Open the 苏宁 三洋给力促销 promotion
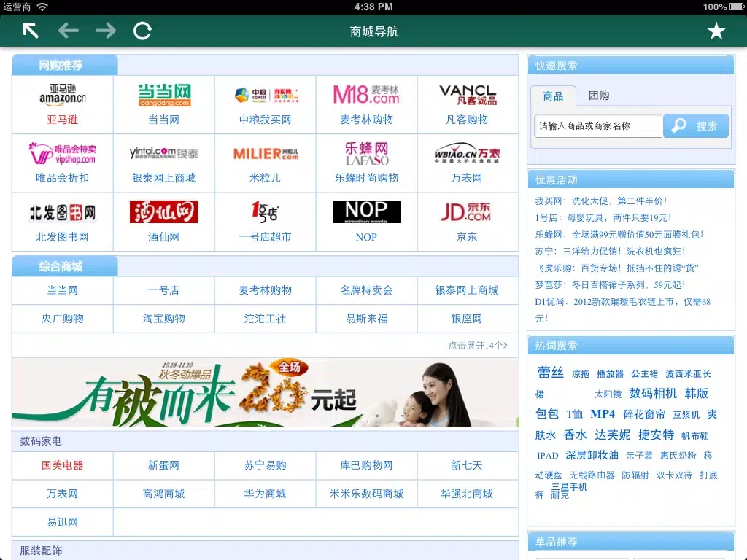This screenshot has height=560, width=747. [x=611, y=251]
